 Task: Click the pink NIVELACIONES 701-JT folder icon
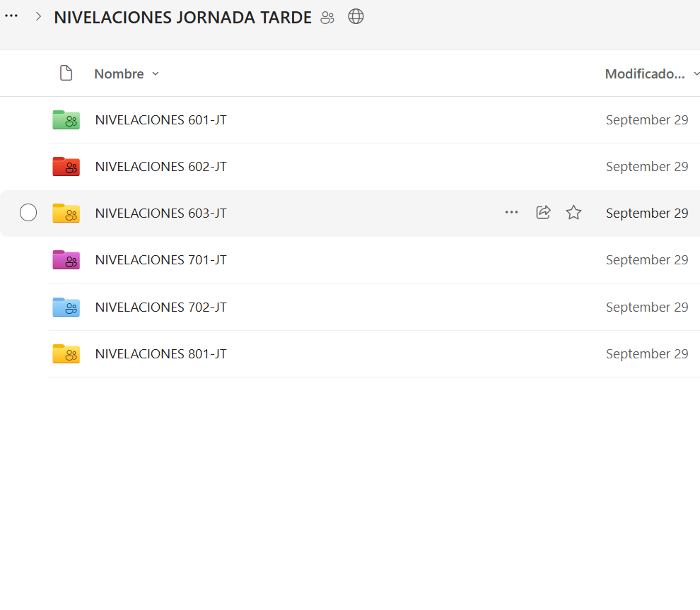66,260
